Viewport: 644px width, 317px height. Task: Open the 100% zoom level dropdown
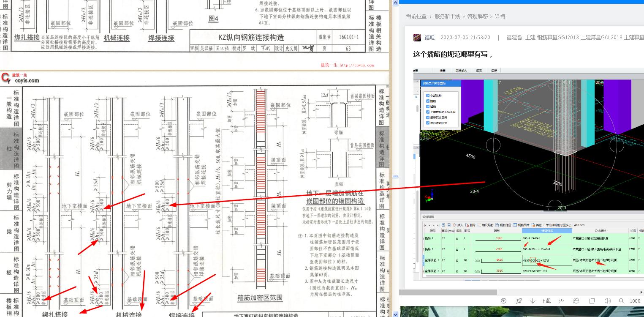point(635,301)
